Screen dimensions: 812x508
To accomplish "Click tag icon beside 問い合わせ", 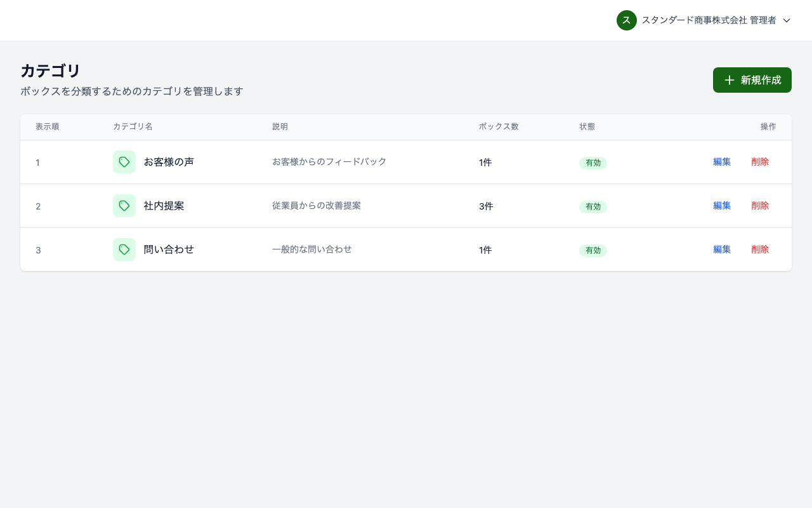I will pyautogui.click(x=124, y=250).
